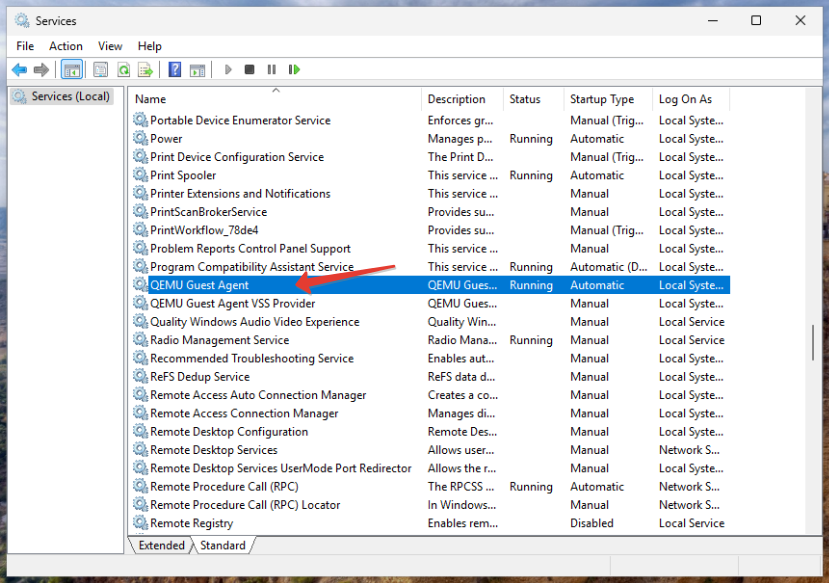The image size is (829, 583).
Task: Click Running status of Print Spooler
Action: pyautogui.click(x=531, y=175)
